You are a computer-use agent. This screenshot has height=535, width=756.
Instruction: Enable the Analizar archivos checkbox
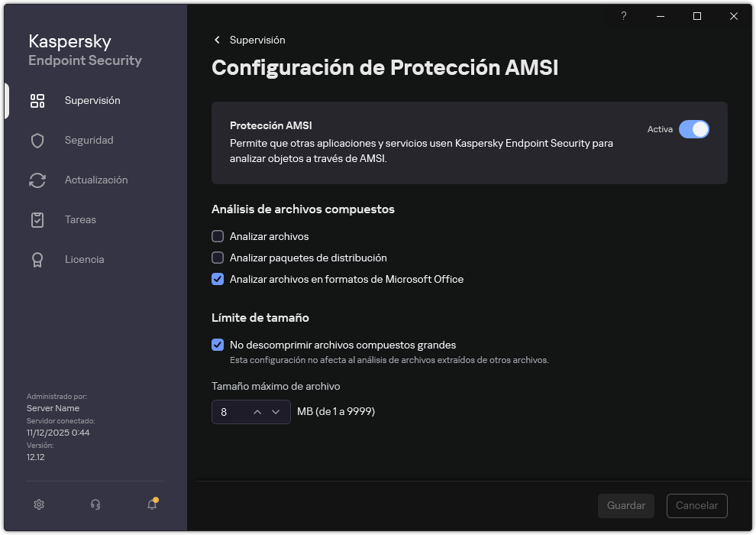218,236
